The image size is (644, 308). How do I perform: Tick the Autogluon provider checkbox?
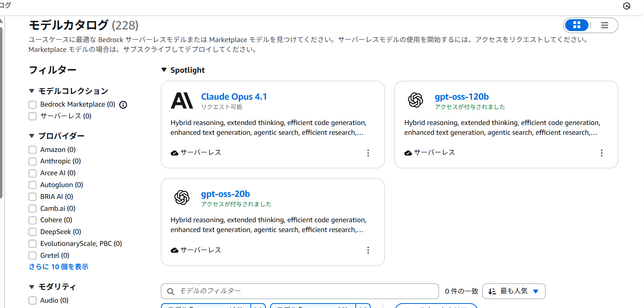[x=33, y=185]
